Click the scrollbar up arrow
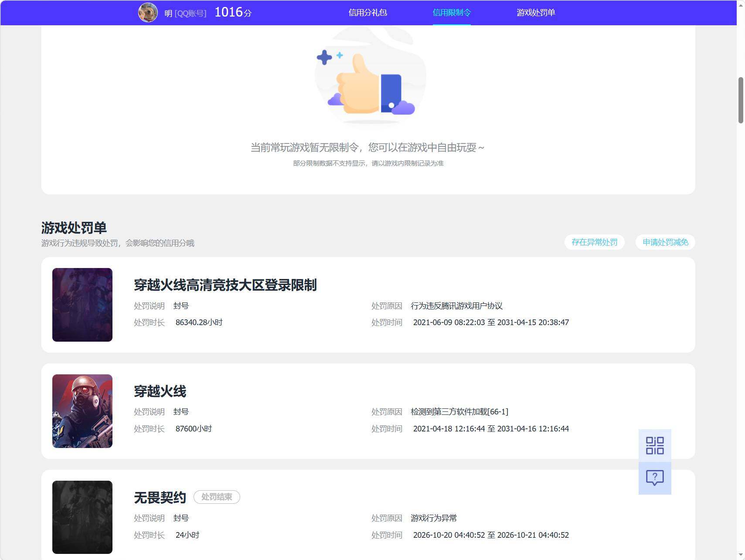This screenshot has height=560, width=745. pos(741,4)
